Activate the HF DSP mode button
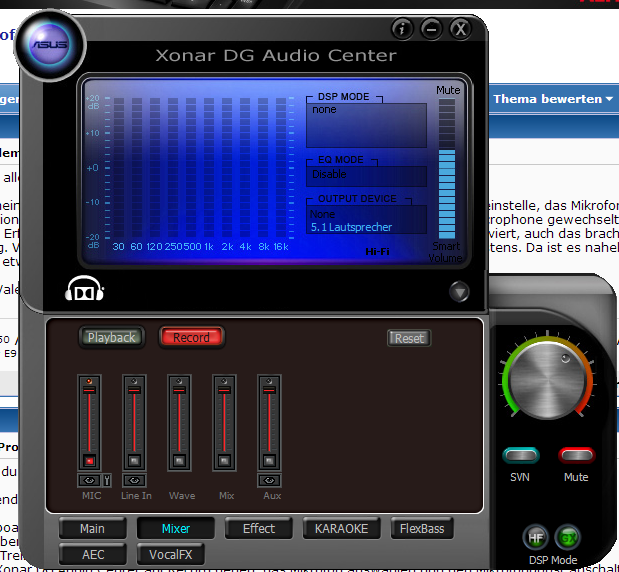This screenshot has width=619, height=572. [x=535, y=538]
